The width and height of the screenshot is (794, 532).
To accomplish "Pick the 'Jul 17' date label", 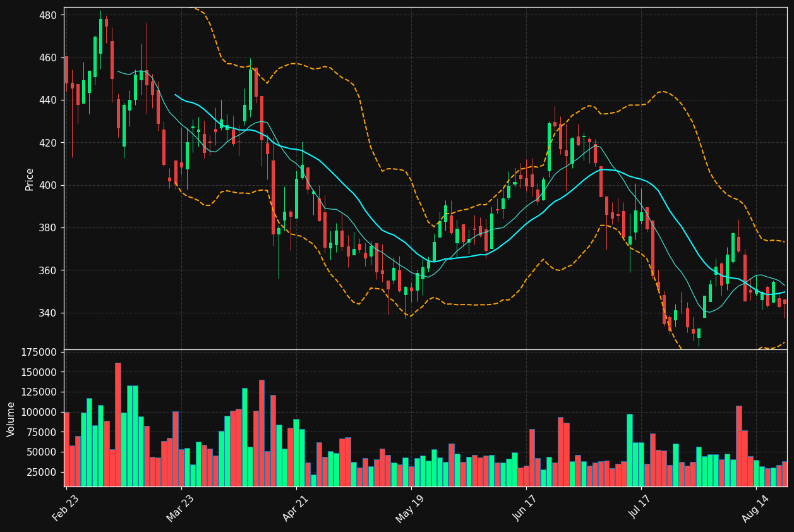I will pos(641,508).
